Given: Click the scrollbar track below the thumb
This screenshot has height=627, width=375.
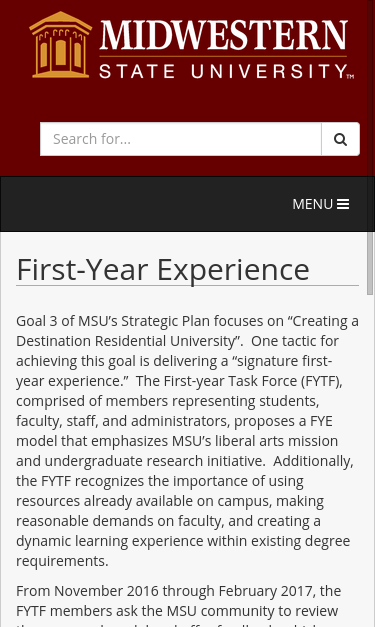Looking at the screenshot, I should (370, 460).
